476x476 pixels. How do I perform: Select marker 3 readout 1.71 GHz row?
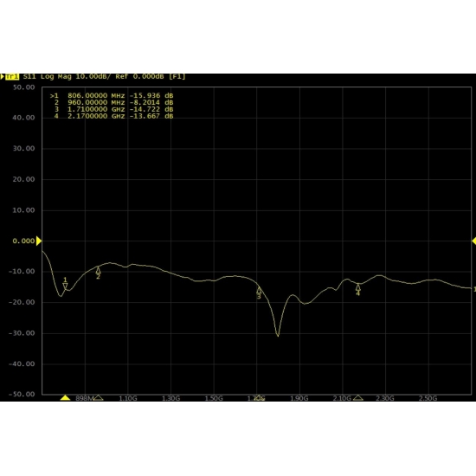click(112, 109)
